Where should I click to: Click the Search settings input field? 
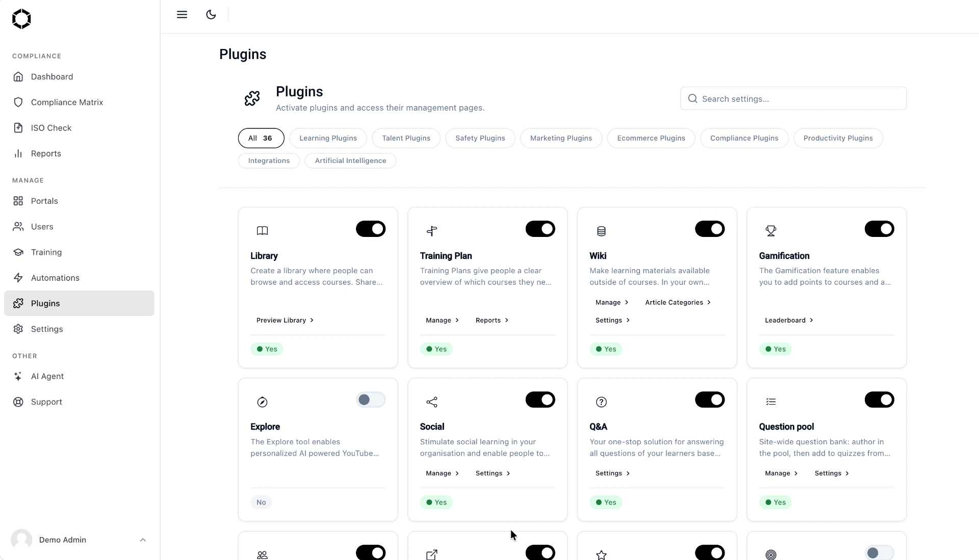click(x=793, y=98)
